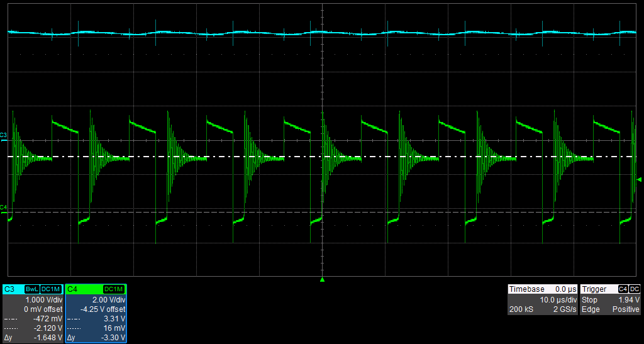Click the trigger delay marker below grid

(x=322, y=280)
